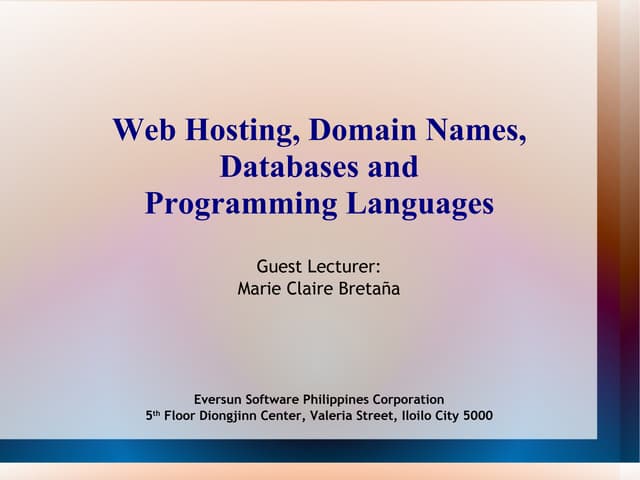This screenshot has width=640, height=480.
Task: Click the word "Eversun" in company name
Action: pyautogui.click(x=219, y=399)
